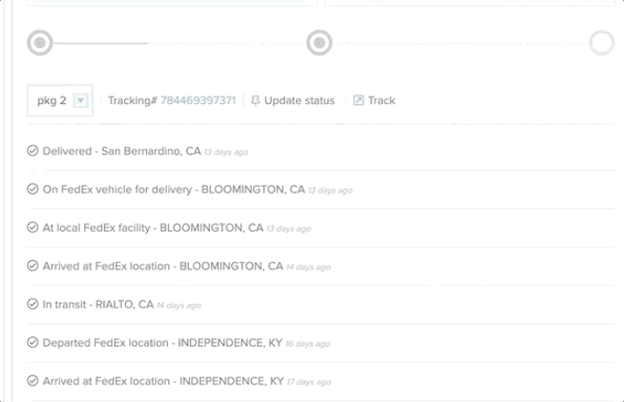Screen dimensions: 624x402
Task: Click the dropdown arrow beside pkg 2
Action: [x=80, y=100]
